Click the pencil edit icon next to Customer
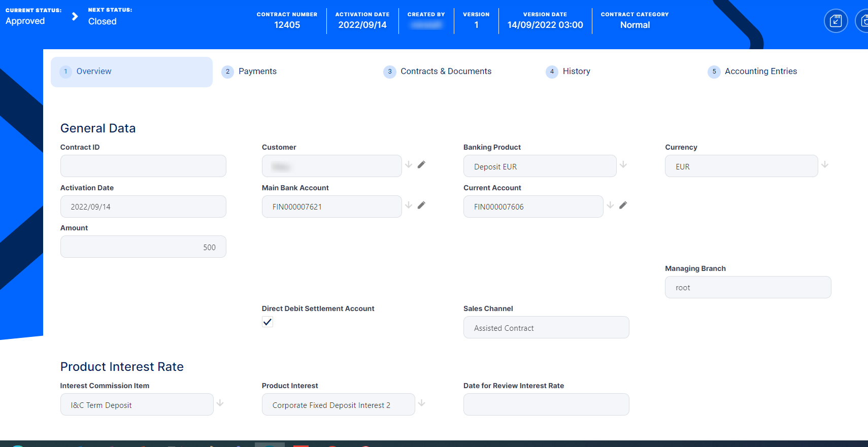This screenshot has width=868, height=447. click(x=421, y=164)
